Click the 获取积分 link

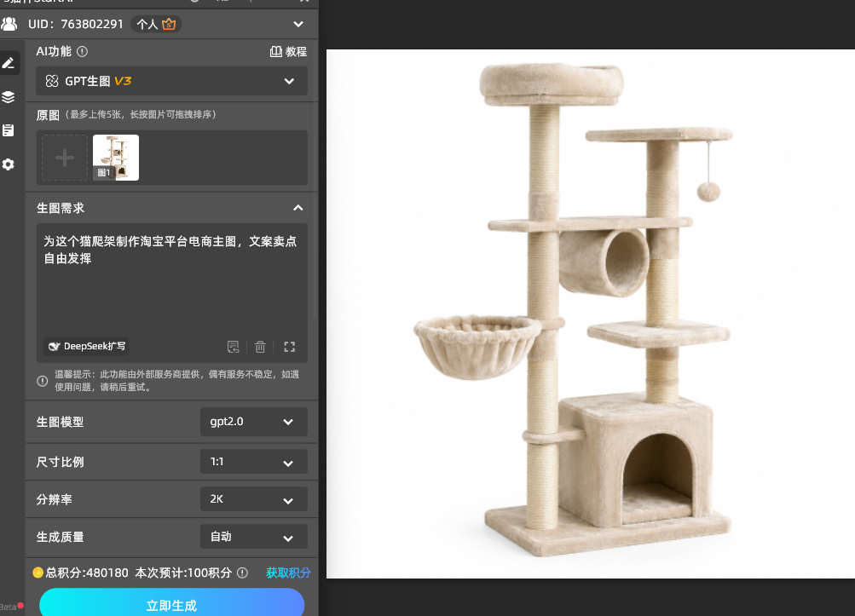[x=288, y=573]
